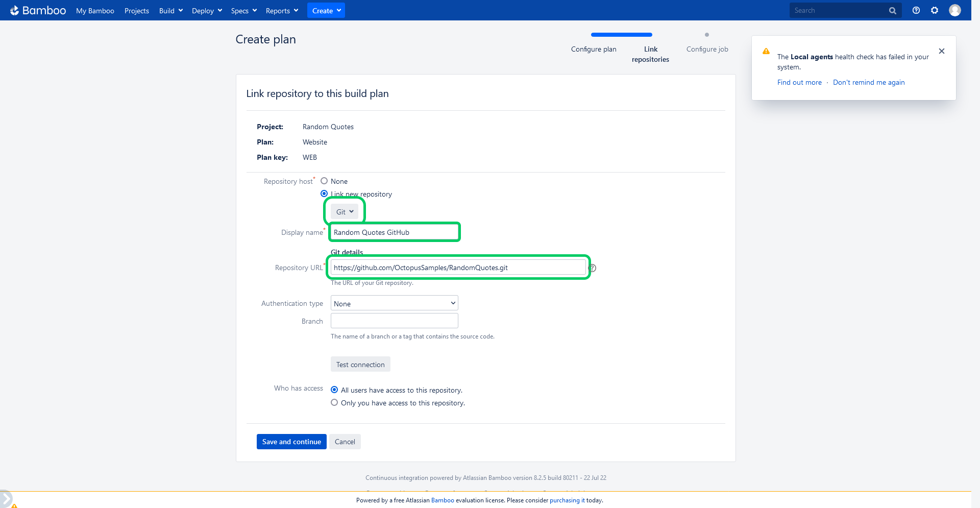Open the Git repository type dropdown
The image size is (980, 508).
pyautogui.click(x=345, y=211)
